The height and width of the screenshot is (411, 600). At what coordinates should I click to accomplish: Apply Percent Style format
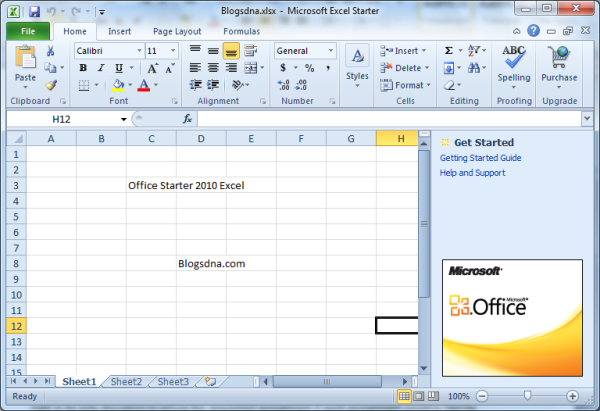click(310, 68)
